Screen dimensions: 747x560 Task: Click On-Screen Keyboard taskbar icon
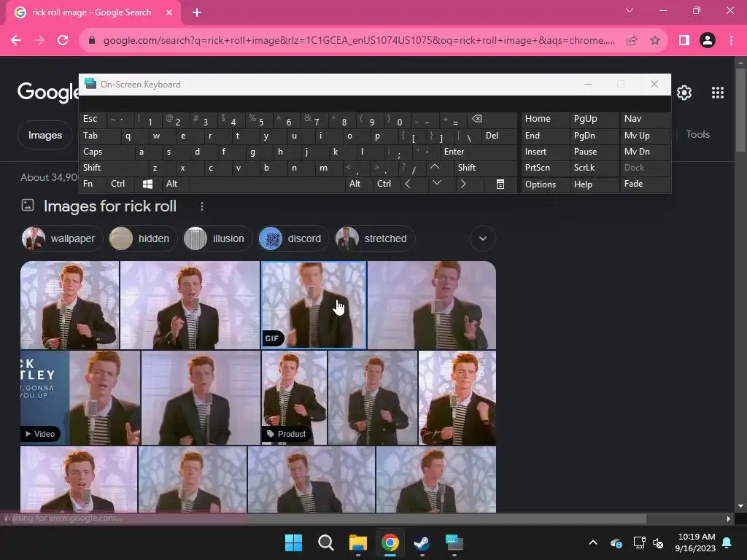click(x=454, y=542)
